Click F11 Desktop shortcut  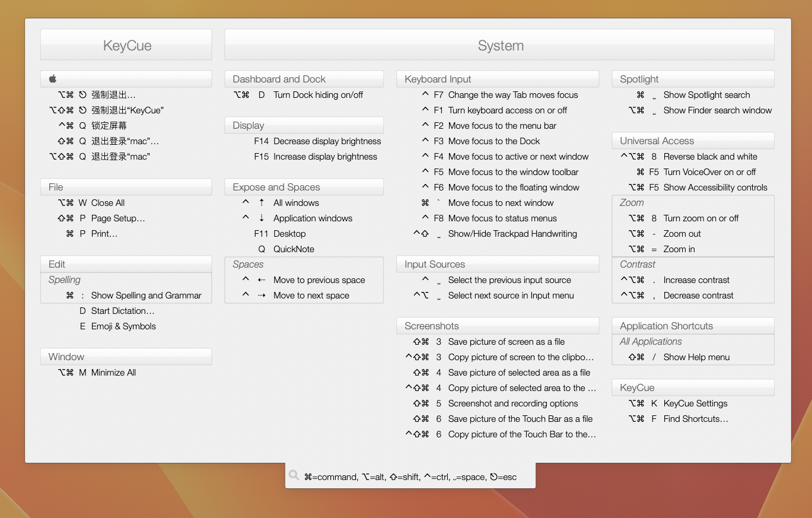304,234
